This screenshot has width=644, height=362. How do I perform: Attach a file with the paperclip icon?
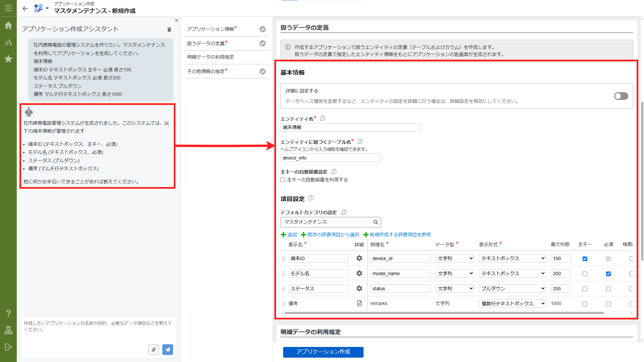click(x=154, y=350)
